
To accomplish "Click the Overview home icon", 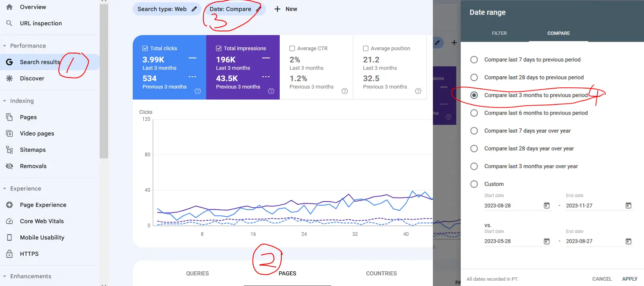I will 9,7.
